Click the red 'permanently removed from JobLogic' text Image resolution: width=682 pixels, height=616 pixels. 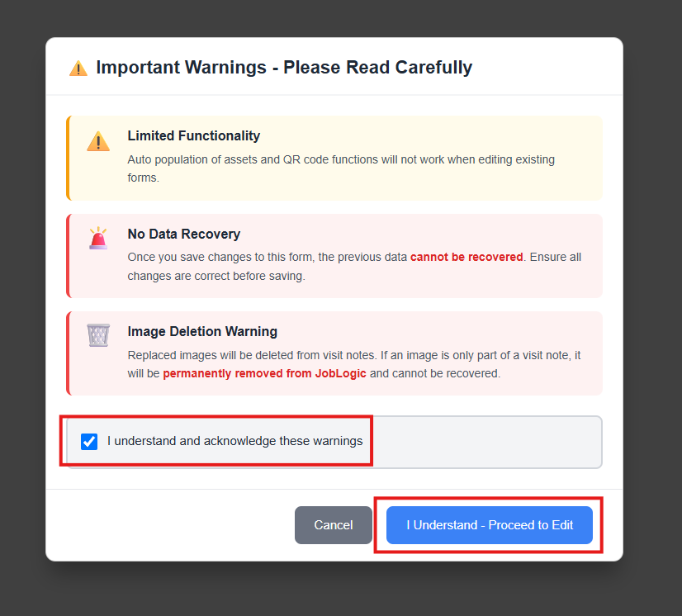coord(264,374)
